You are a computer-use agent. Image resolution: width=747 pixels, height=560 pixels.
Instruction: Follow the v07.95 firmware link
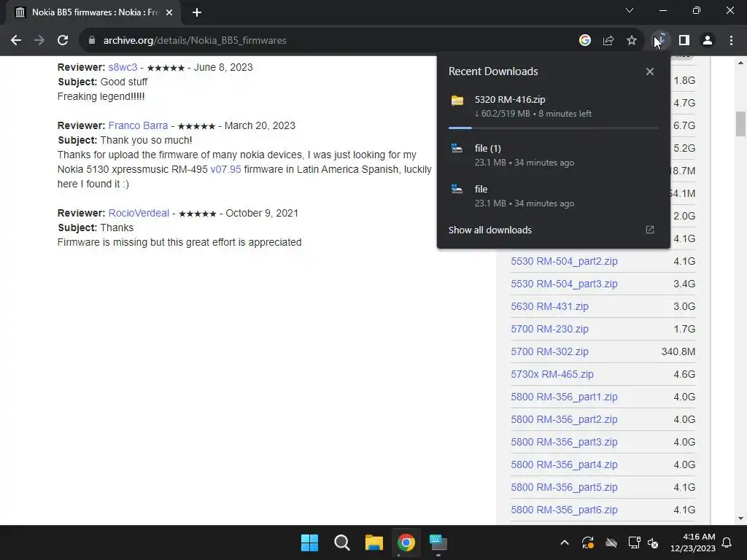226,169
